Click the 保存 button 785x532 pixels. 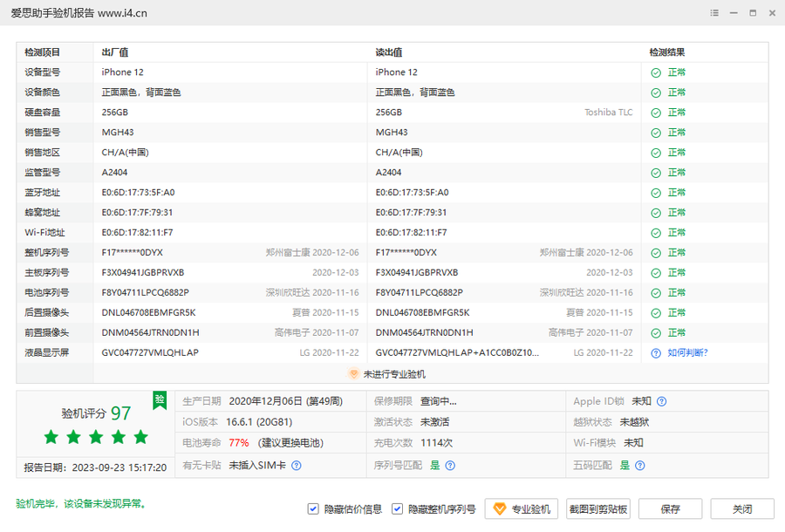pyautogui.click(x=671, y=509)
